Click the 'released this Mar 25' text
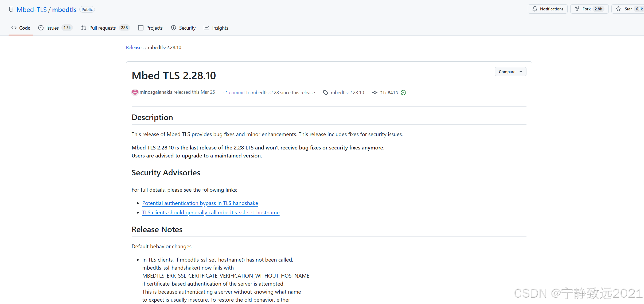 (194, 92)
